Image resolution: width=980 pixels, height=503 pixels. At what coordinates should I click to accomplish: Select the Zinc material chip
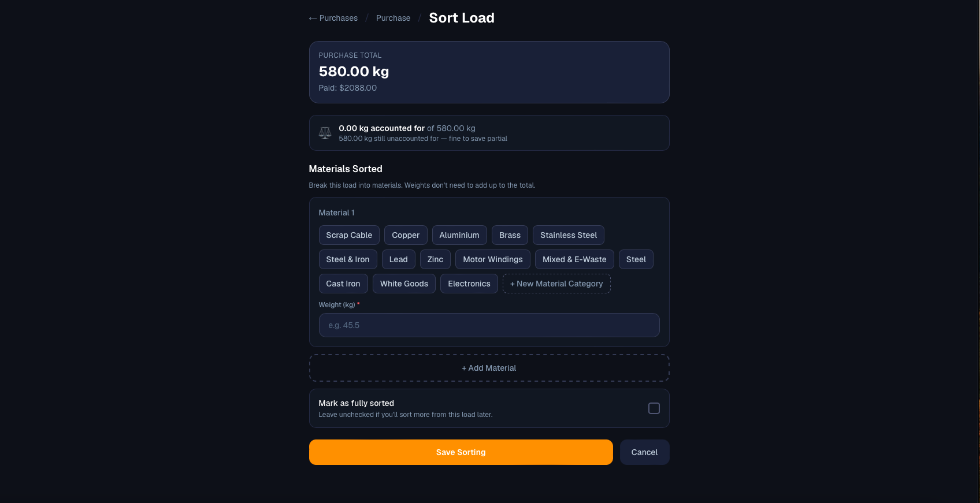(x=435, y=259)
